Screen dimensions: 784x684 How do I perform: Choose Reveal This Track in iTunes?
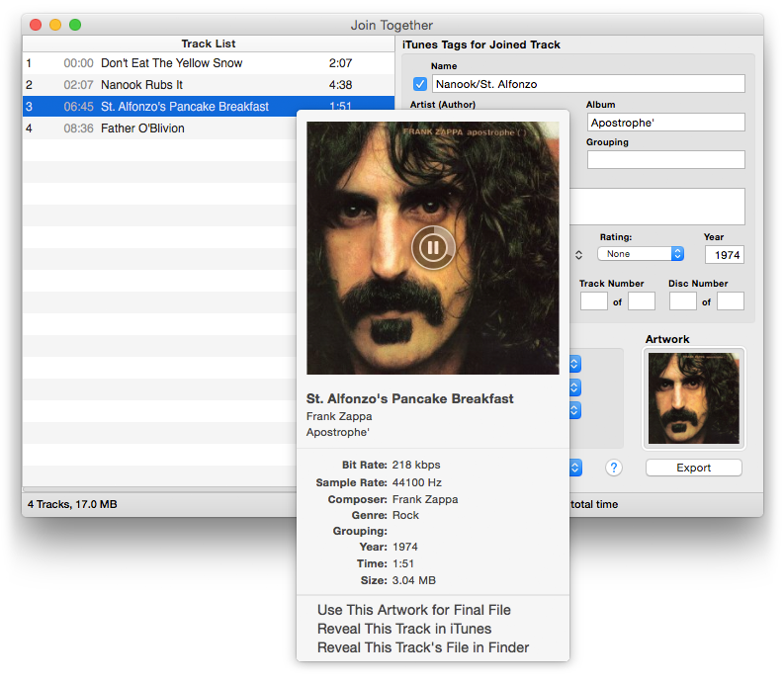(x=404, y=629)
